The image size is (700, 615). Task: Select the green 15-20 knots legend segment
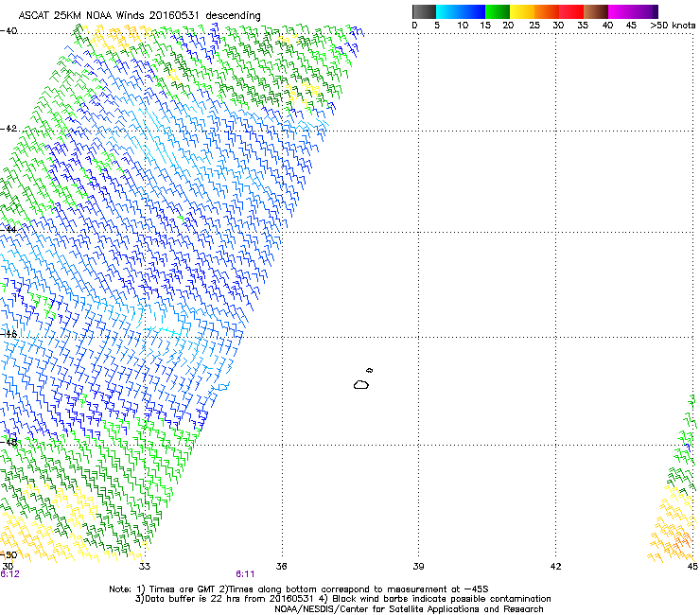498,11
